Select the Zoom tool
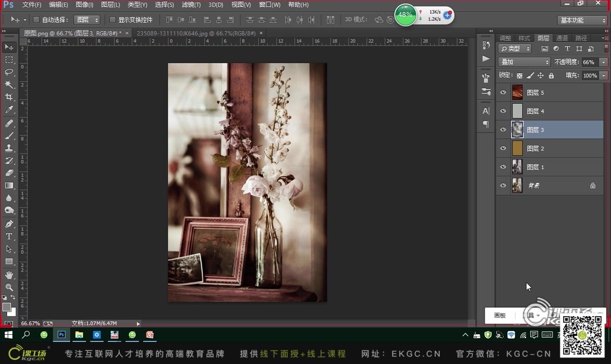Screen dimensions: 611x364 (10, 287)
